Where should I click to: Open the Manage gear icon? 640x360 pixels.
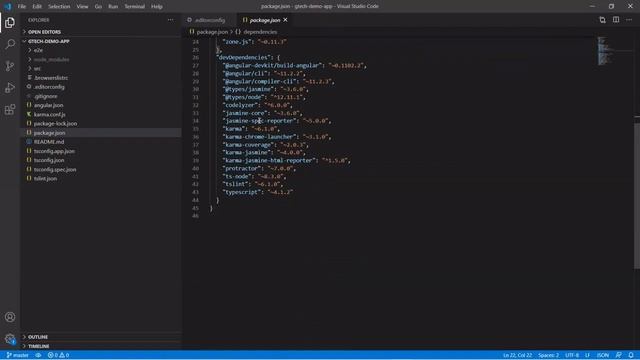point(10,339)
